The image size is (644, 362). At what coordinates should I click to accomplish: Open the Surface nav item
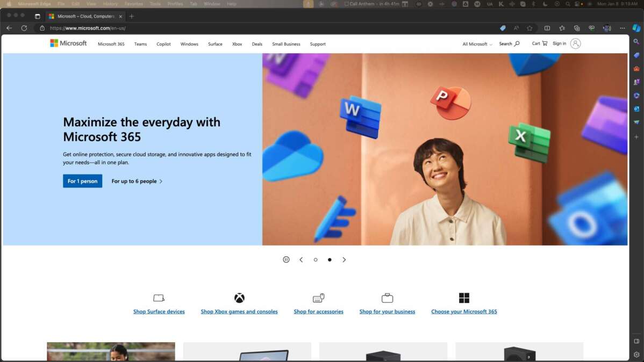click(215, 44)
